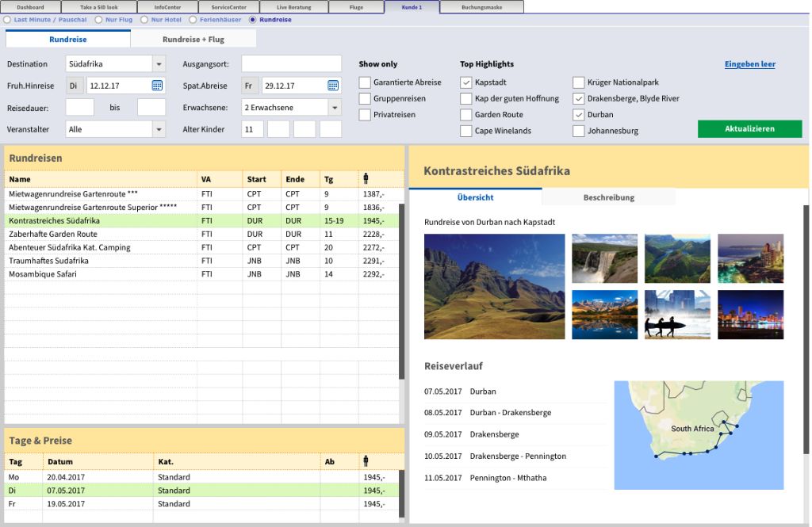This screenshot has width=812, height=527.
Task: Select the Nur Hotel radio button
Action: pyautogui.click(x=144, y=19)
